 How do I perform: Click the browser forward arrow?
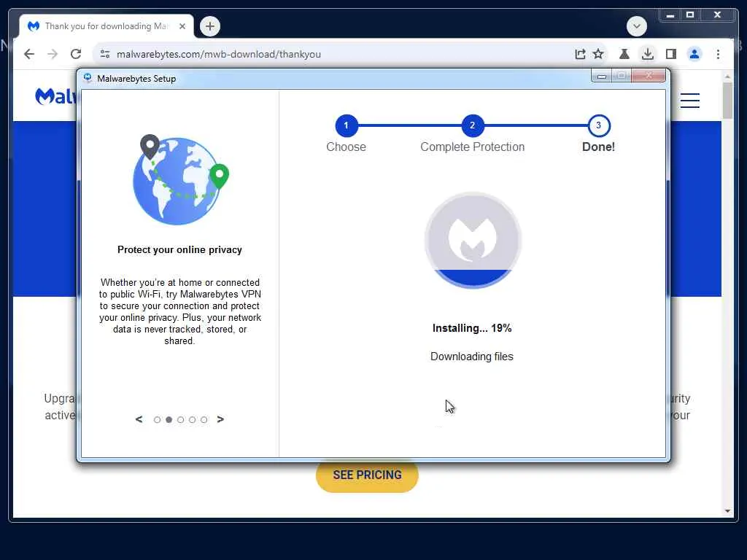tap(53, 54)
